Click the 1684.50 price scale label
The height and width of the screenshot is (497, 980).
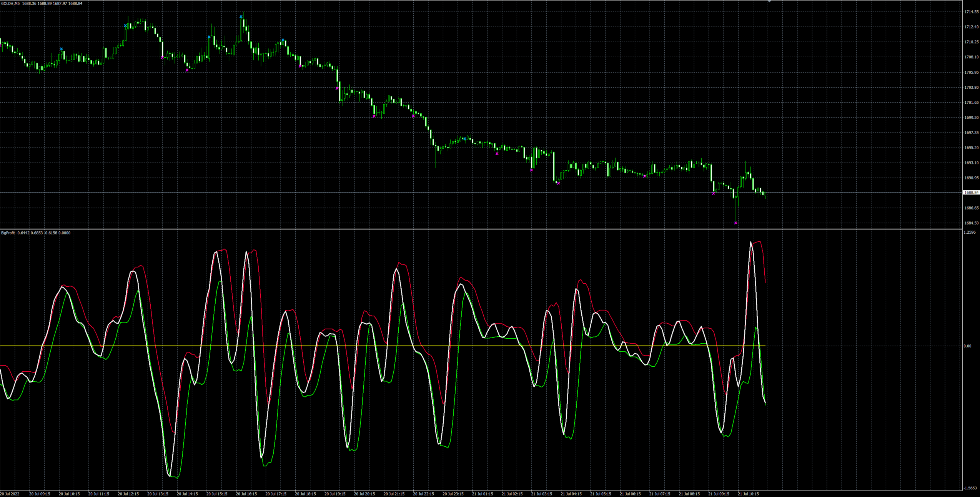971,223
